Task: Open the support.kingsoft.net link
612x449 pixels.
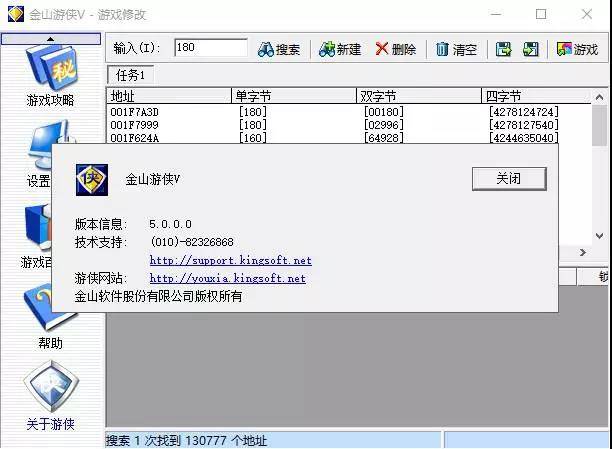Action: pos(231,260)
